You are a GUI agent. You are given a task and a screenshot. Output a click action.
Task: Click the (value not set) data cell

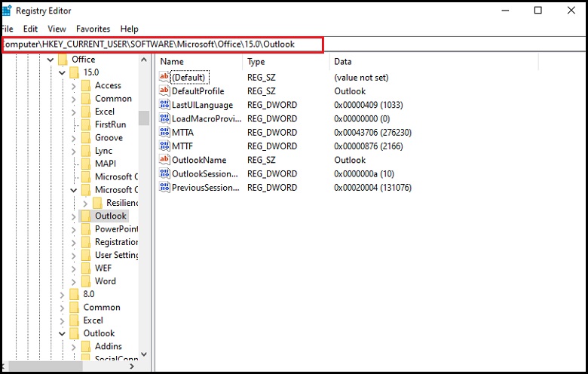(361, 77)
